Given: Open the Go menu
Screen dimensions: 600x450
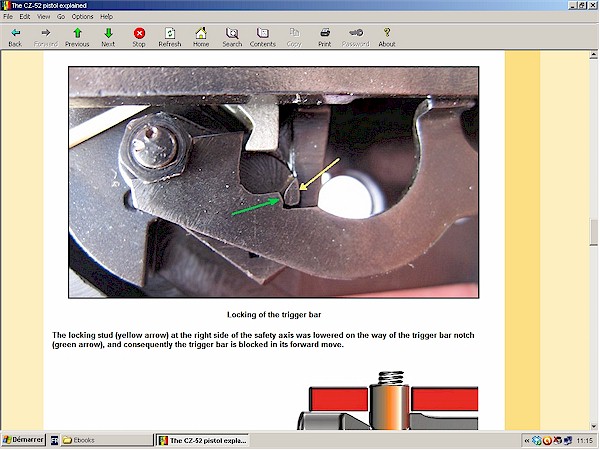Looking at the screenshot, I should pos(61,16).
